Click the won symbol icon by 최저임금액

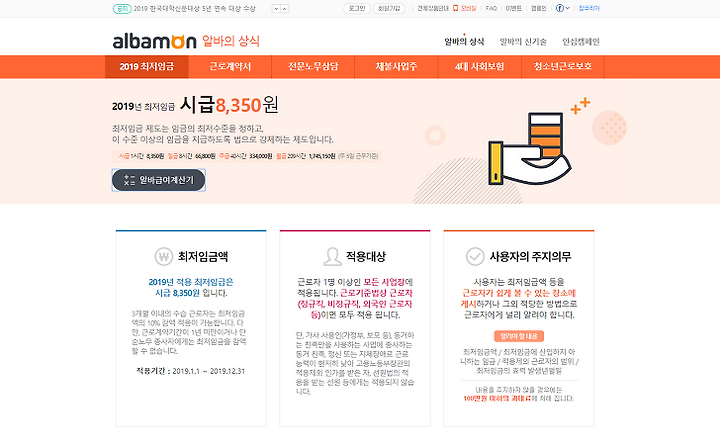163,256
